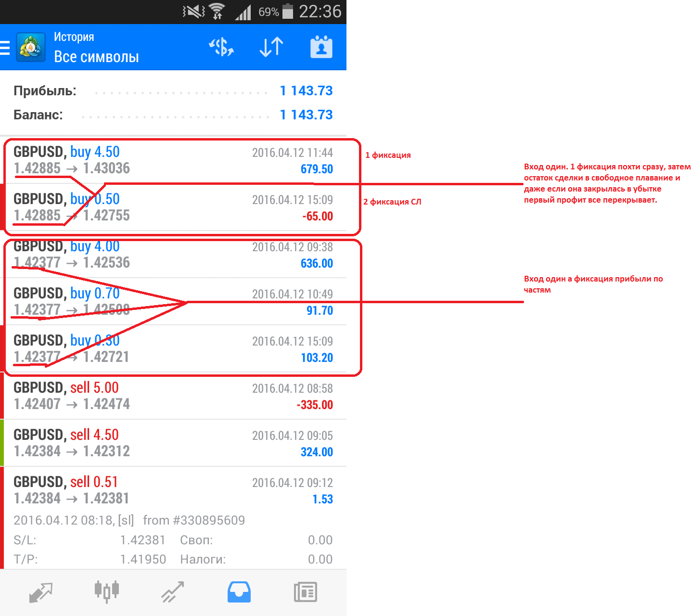Tap the -65.00 loss value
Screen dimensions: 691x616
[x=318, y=216]
